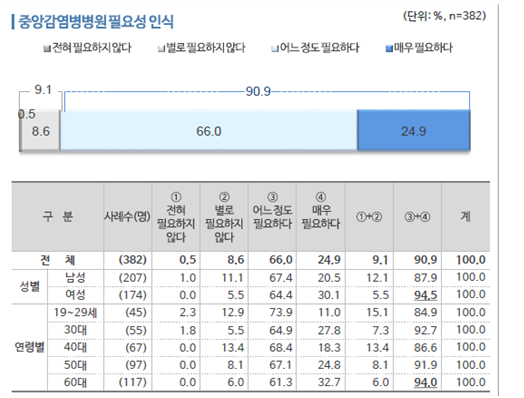Click the 연령별 group label

point(29,347)
